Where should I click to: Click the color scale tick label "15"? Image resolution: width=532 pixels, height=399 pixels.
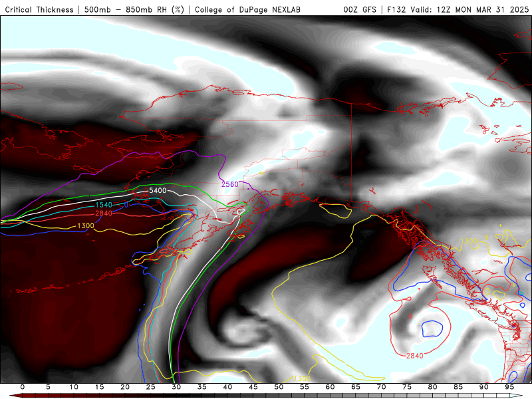coord(99,387)
